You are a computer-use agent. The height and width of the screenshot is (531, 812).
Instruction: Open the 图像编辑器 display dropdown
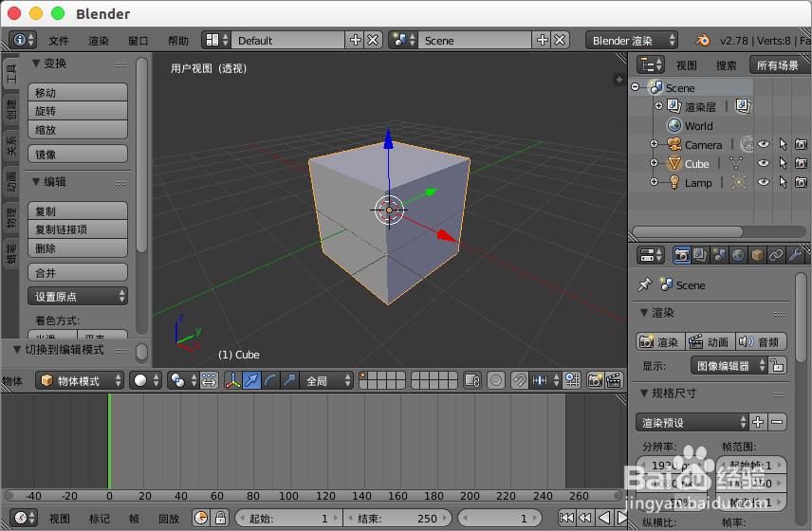click(x=729, y=366)
